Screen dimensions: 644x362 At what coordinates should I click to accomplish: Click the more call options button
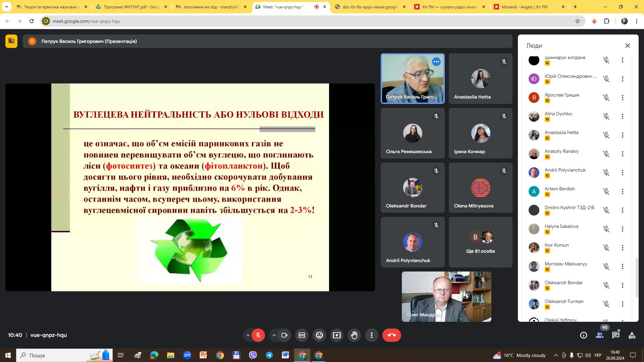point(372,335)
